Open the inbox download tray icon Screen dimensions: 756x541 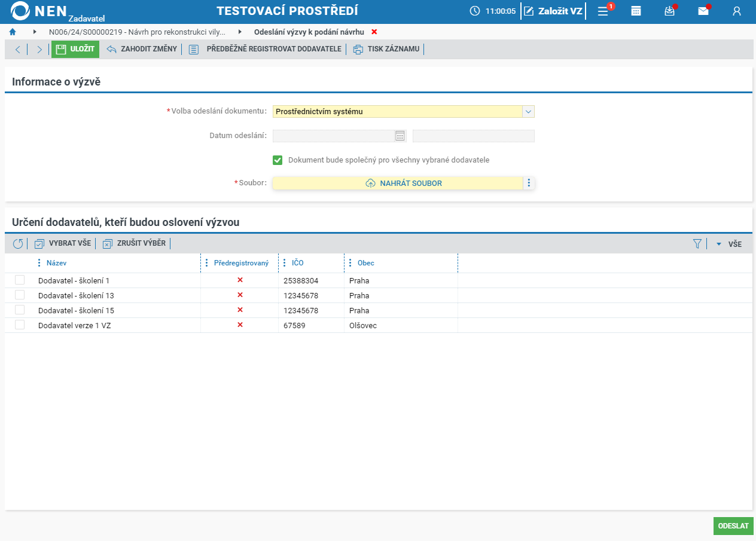[670, 11]
